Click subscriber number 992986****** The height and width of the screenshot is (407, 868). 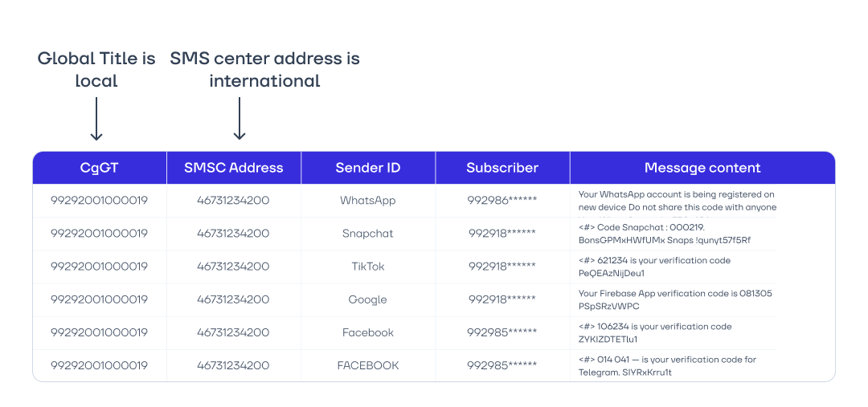click(502, 201)
